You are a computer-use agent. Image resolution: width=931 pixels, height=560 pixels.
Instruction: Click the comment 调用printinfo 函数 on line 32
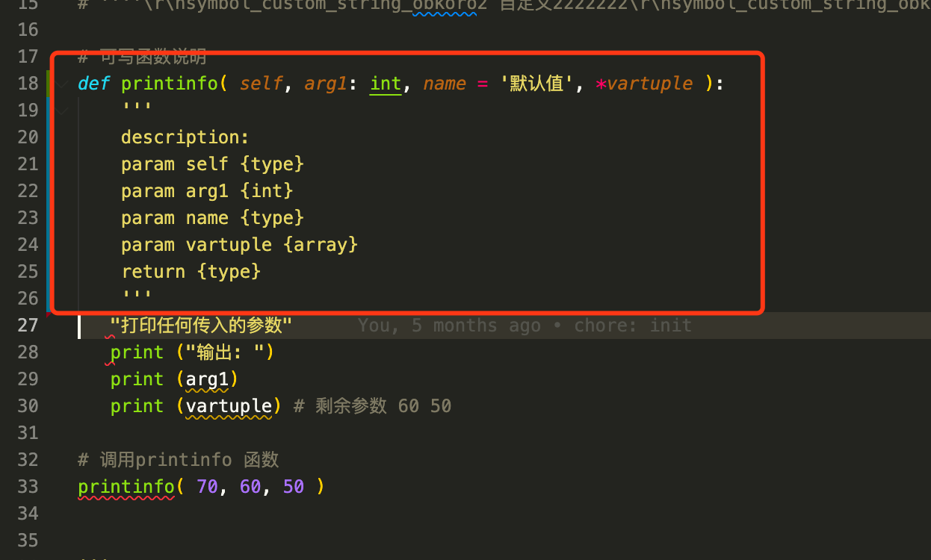(179, 459)
